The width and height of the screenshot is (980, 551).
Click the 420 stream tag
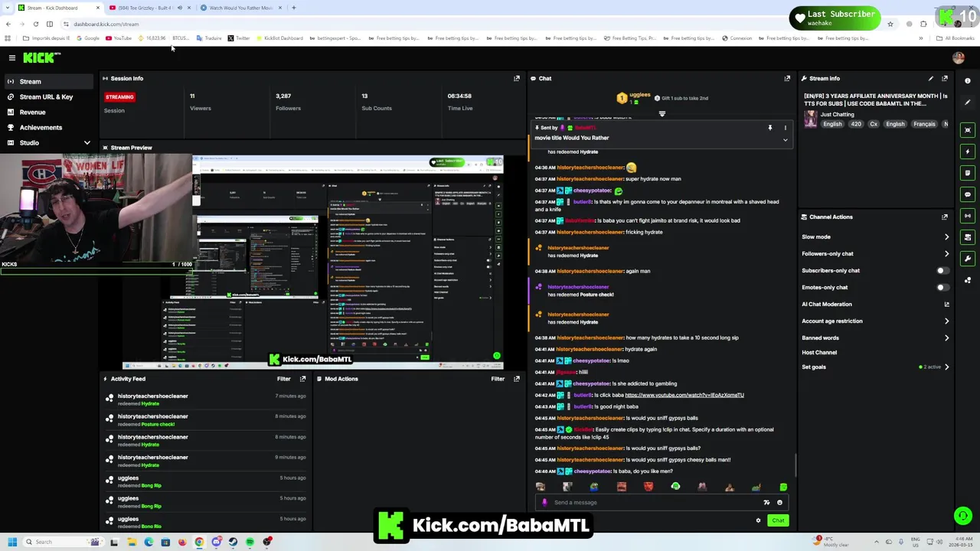pyautogui.click(x=856, y=124)
